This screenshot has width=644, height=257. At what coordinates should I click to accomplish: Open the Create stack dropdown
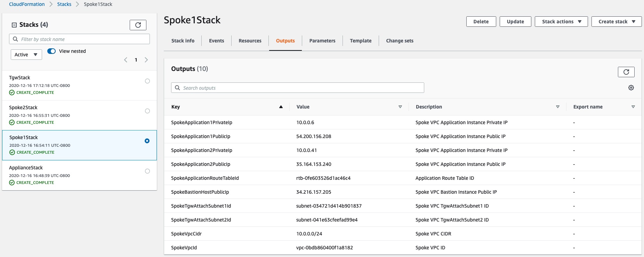point(617,22)
